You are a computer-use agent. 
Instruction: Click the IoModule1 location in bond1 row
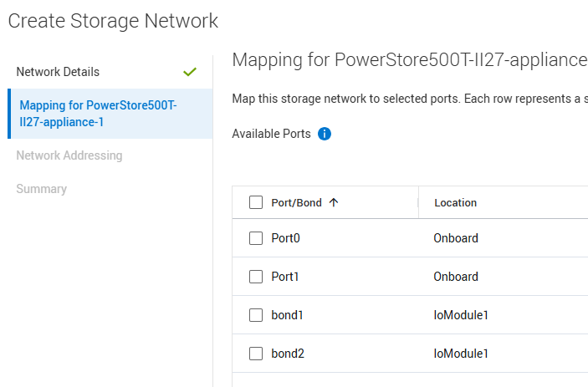[461, 315]
